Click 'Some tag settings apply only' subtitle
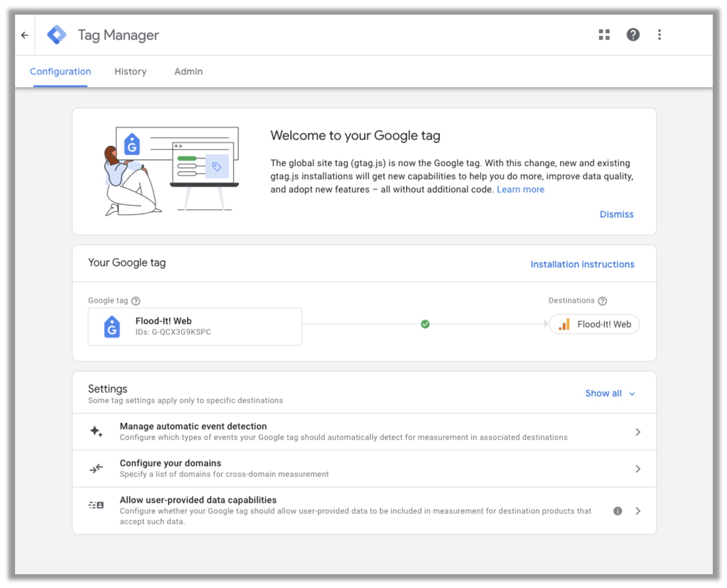The width and height of the screenshot is (727, 588). click(186, 400)
